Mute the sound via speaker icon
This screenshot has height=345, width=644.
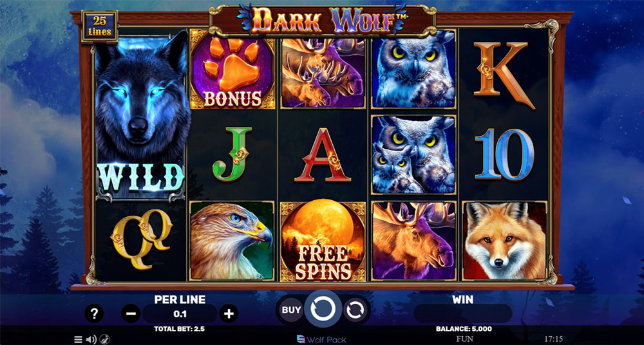91,340
